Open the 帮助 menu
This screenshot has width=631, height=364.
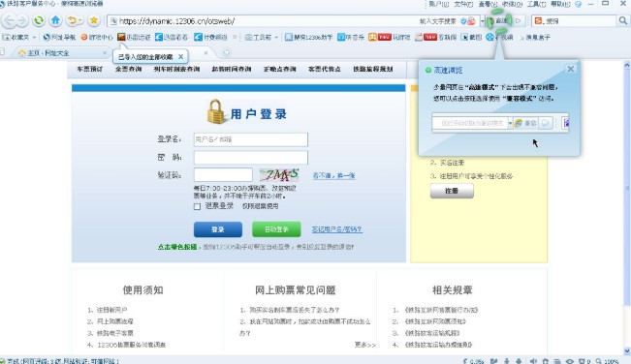pos(560,4)
